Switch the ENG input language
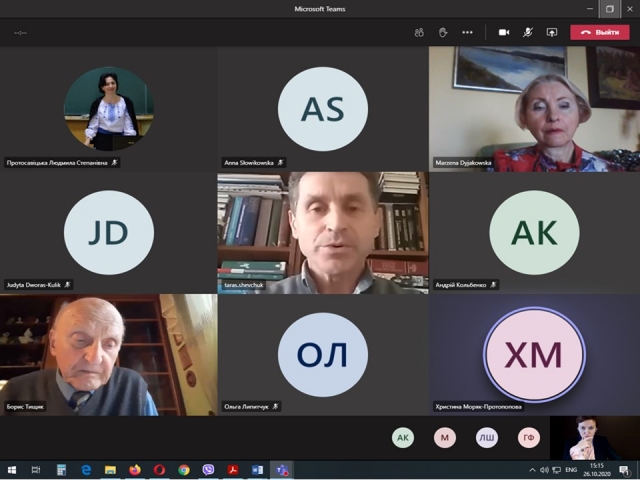 click(x=571, y=470)
